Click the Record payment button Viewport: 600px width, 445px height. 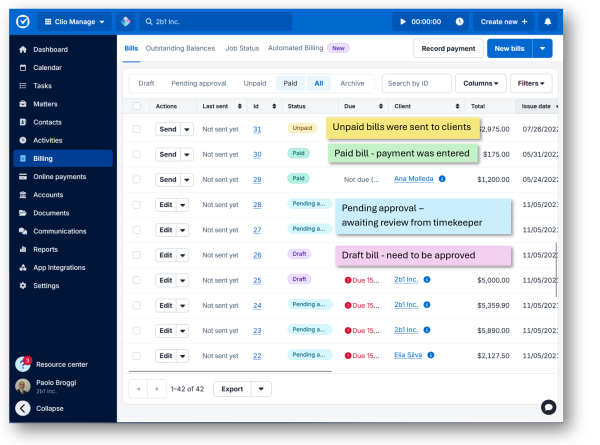pyautogui.click(x=447, y=48)
